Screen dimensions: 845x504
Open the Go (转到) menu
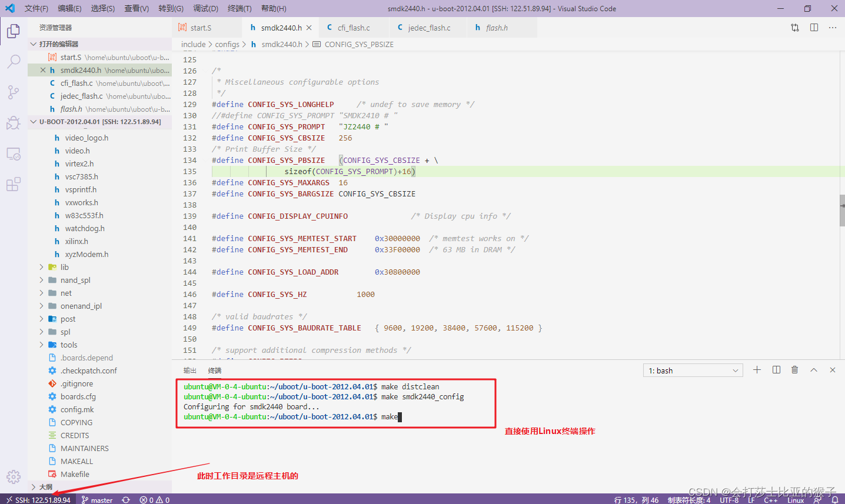pos(171,8)
